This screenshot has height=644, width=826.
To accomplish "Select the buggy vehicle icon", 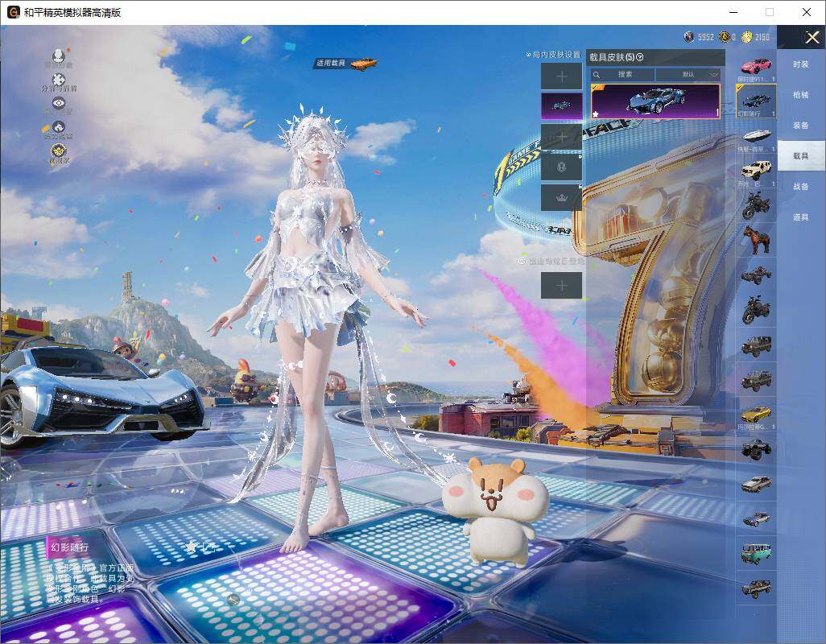I will coord(756,275).
